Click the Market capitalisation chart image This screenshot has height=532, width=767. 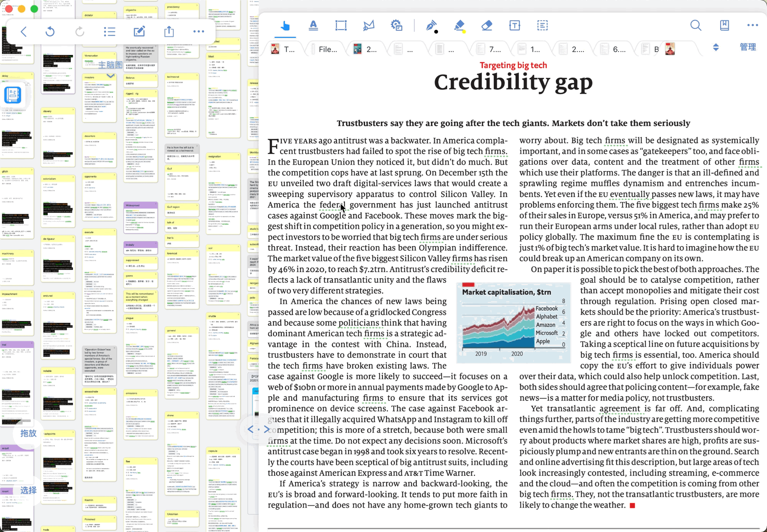click(514, 322)
